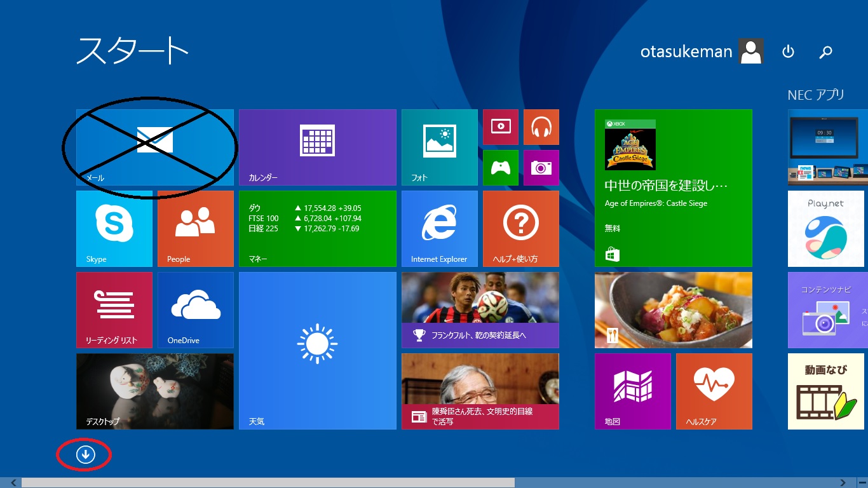Open the Weather (天気) tile
This screenshot has height=488, width=868.
(x=318, y=351)
